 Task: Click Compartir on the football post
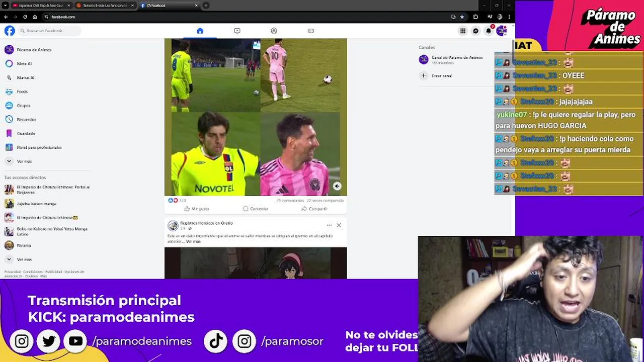coord(314,209)
